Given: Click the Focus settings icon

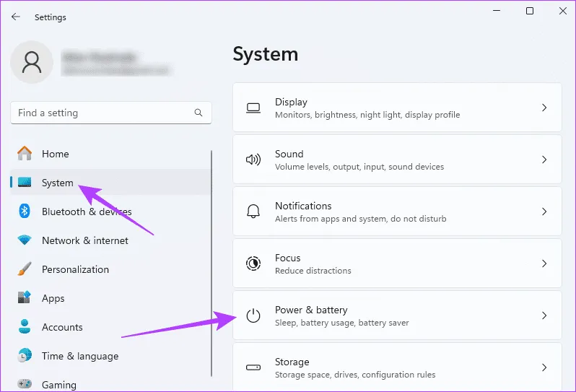Looking at the screenshot, I should (x=253, y=263).
